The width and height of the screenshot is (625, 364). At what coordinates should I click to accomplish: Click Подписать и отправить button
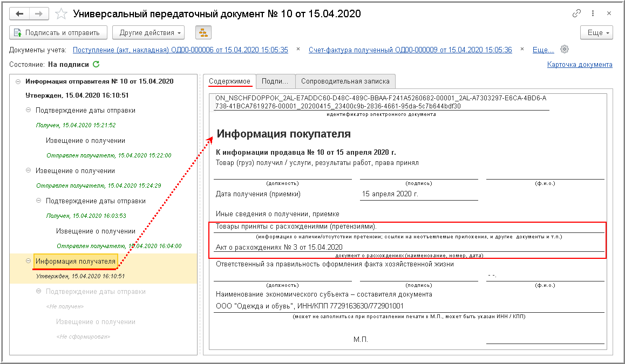point(58,33)
